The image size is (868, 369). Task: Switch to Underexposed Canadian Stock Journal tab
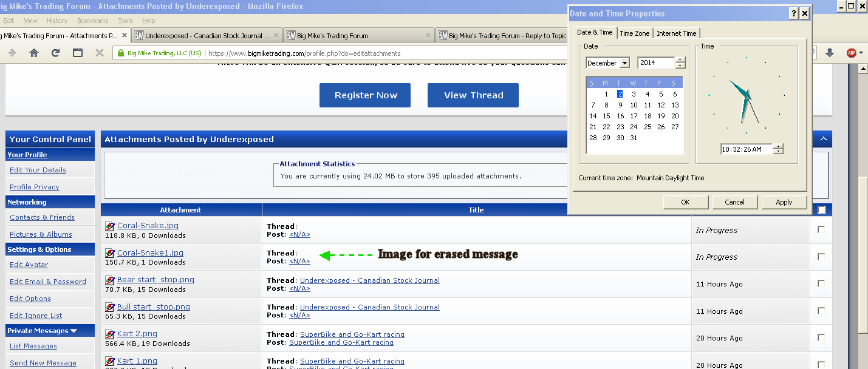pyautogui.click(x=207, y=36)
